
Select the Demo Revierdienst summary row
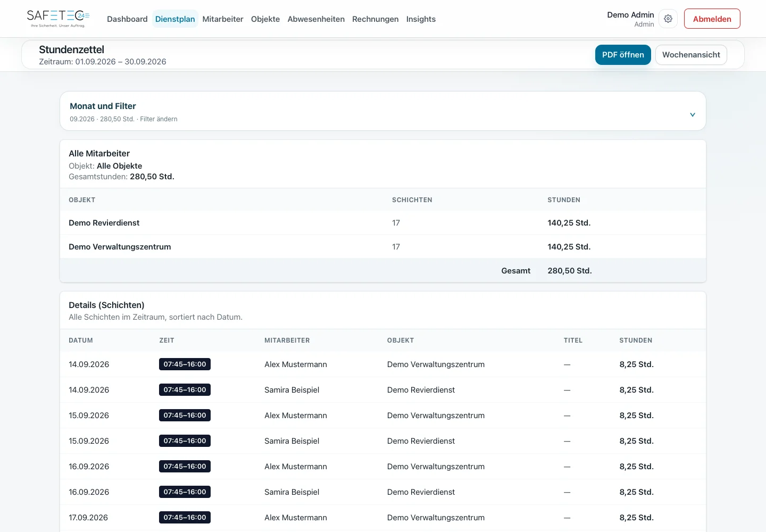pos(383,223)
